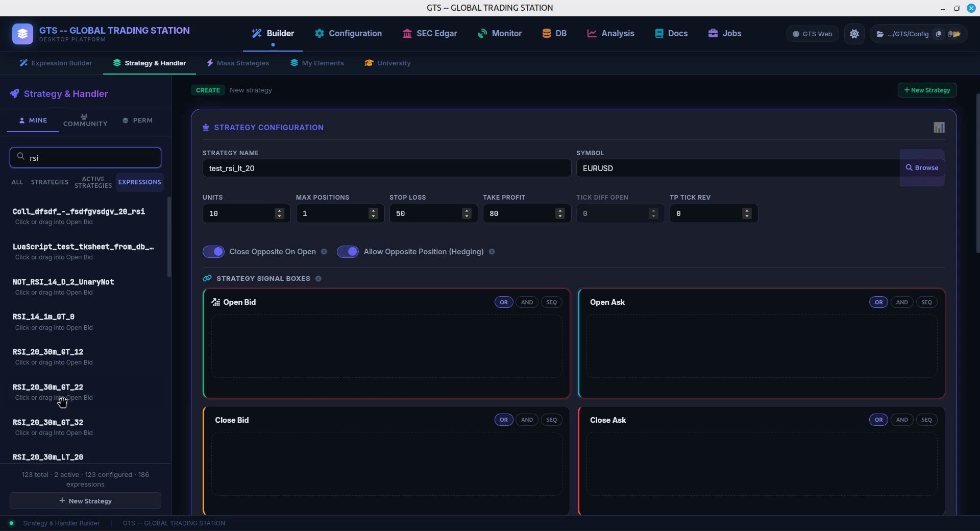
Task: Click into the rsi search input
Action: point(85,157)
